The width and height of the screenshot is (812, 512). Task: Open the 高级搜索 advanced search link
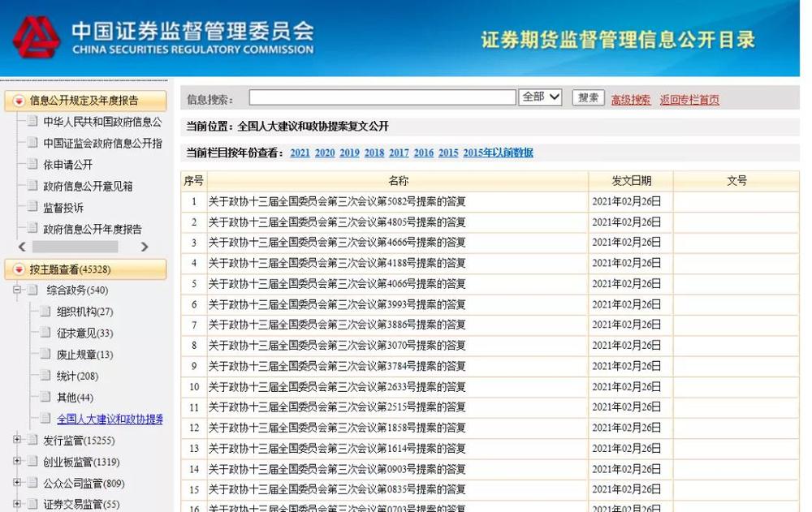[x=631, y=100]
